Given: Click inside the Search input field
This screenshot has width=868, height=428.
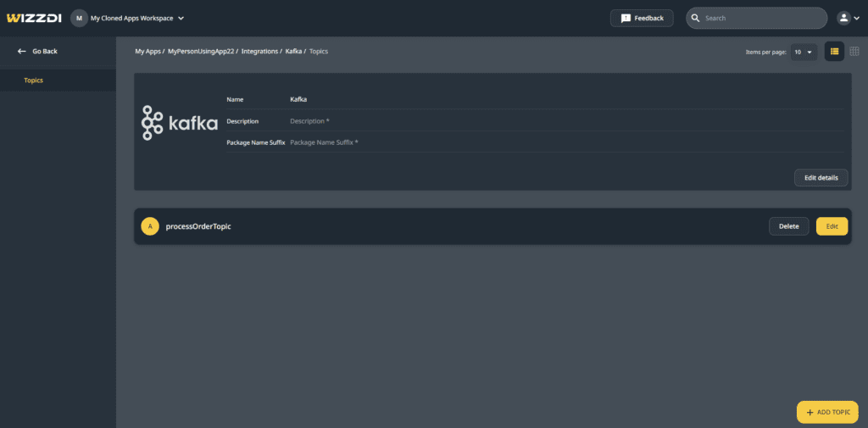Looking at the screenshot, I should click(763, 18).
